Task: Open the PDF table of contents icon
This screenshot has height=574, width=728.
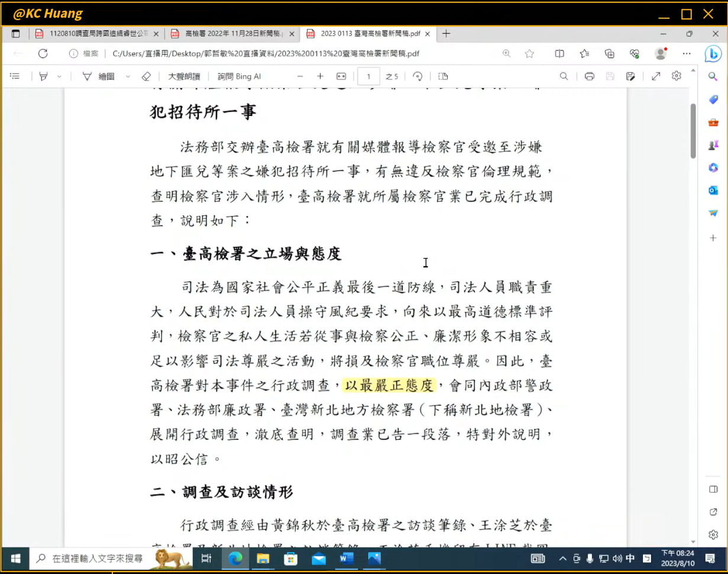Action: [15, 76]
